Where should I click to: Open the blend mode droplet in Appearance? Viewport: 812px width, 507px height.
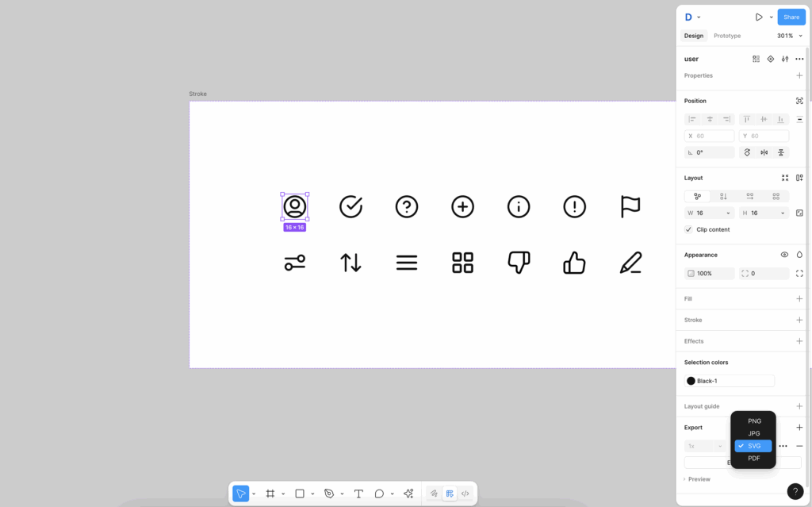tap(799, 255)
